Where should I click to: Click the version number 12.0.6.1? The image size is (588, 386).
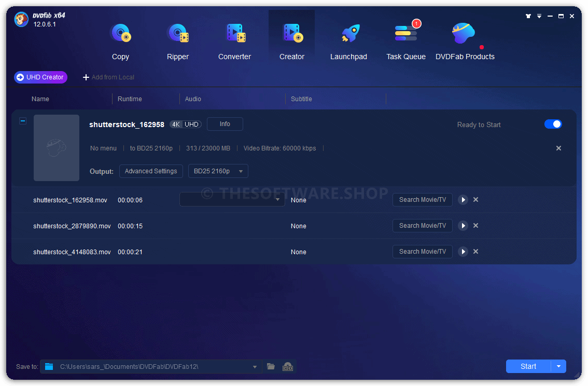pos(45,24)
